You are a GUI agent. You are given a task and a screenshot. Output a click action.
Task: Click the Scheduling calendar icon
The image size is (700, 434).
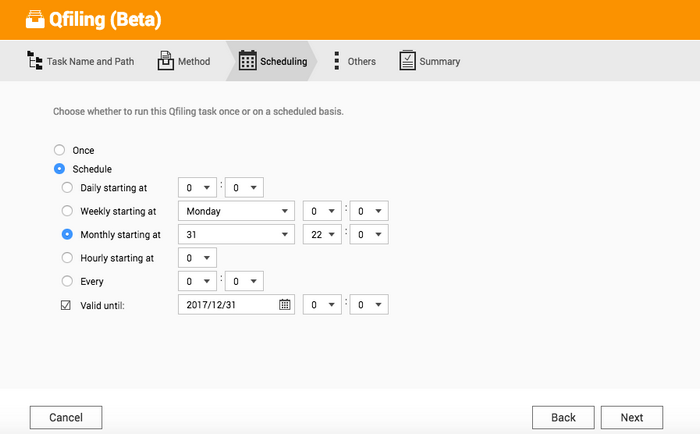point(247,60)
